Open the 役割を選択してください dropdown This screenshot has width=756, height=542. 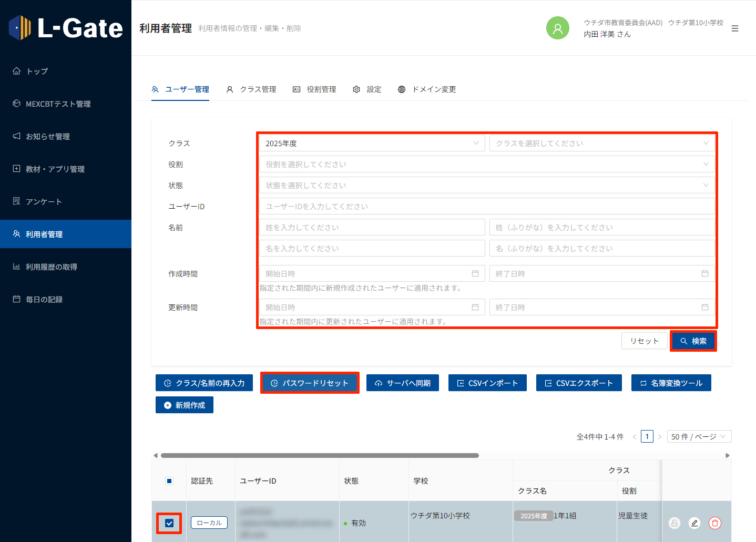coord(486,165)
